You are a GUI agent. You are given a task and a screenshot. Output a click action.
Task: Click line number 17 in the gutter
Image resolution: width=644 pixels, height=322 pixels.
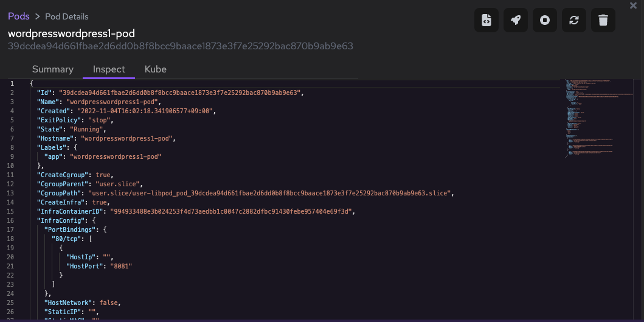pos(11,229)
